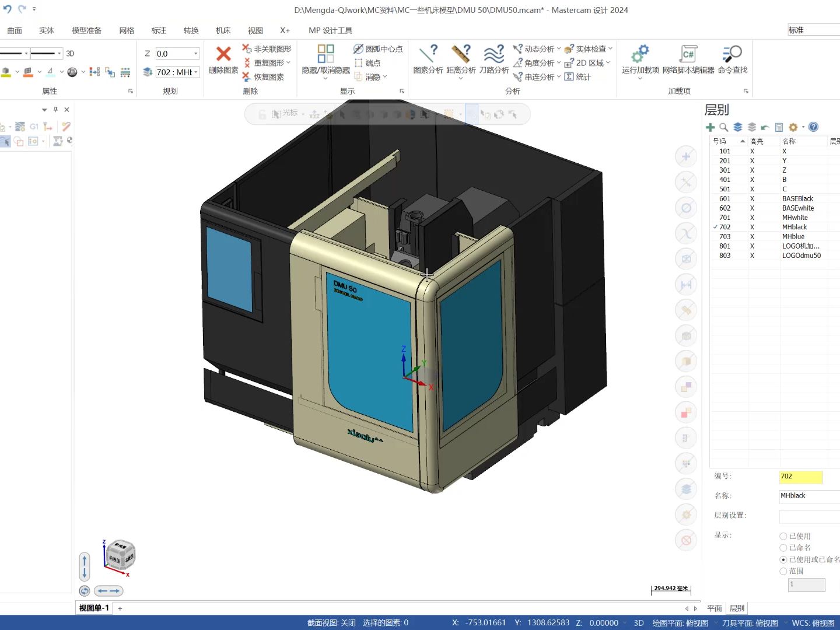Click the magnifier Find Level icon
This screenshot has height=630, width=840.
(724, 127)
